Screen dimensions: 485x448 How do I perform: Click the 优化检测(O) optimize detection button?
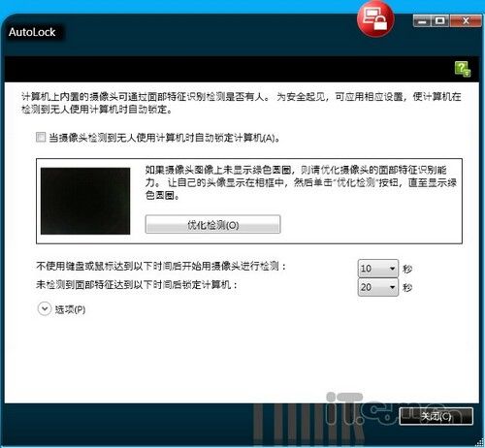[x=212, y=224]
